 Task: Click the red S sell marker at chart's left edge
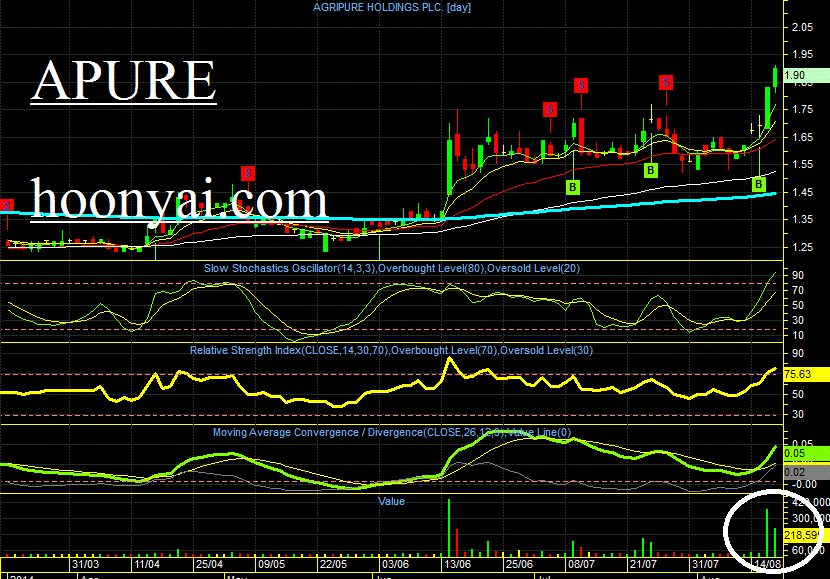7,205
